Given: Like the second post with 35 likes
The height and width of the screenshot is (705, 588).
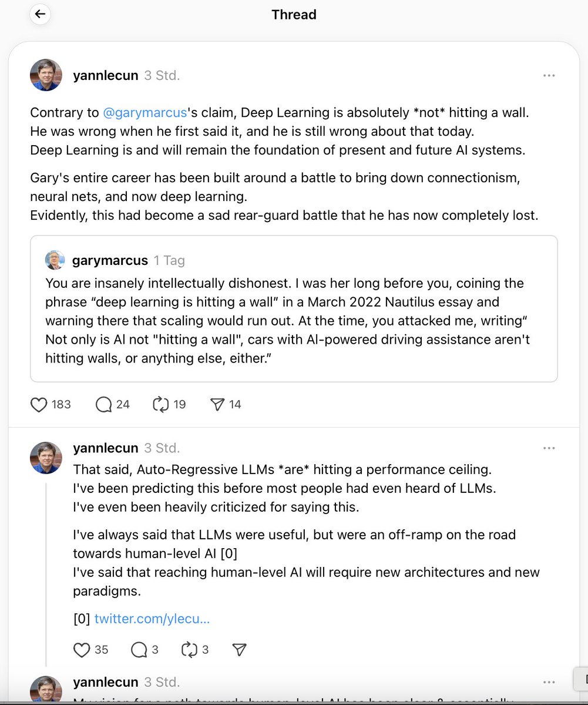Looking at the screenshot, I should [82, 649].
